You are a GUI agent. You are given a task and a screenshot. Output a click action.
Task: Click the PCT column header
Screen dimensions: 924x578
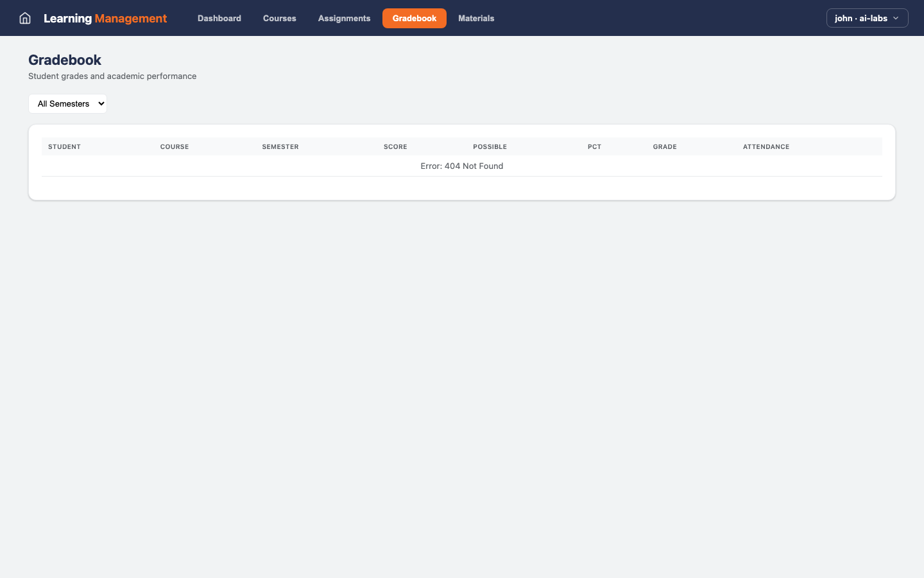tap(594, 146)
